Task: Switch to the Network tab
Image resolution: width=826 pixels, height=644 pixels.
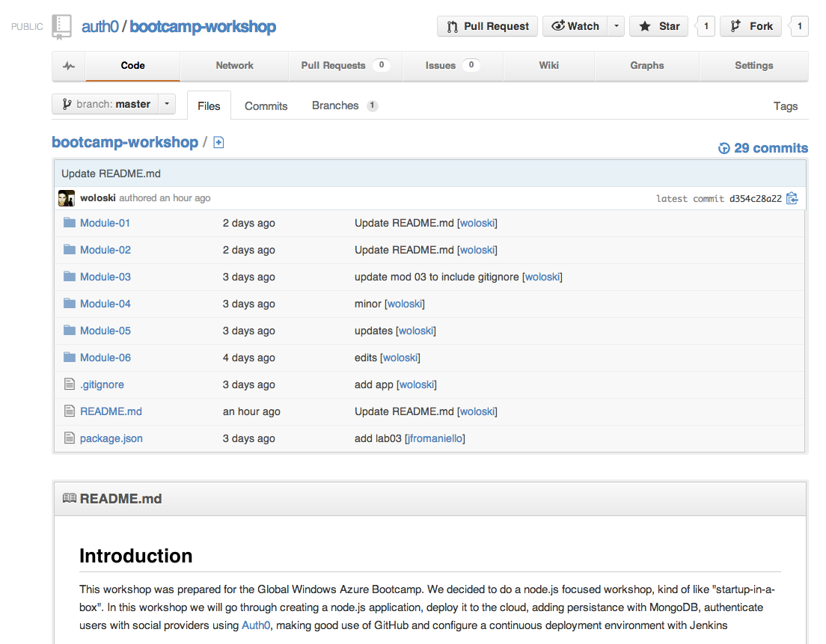Action: coord(234,66)
